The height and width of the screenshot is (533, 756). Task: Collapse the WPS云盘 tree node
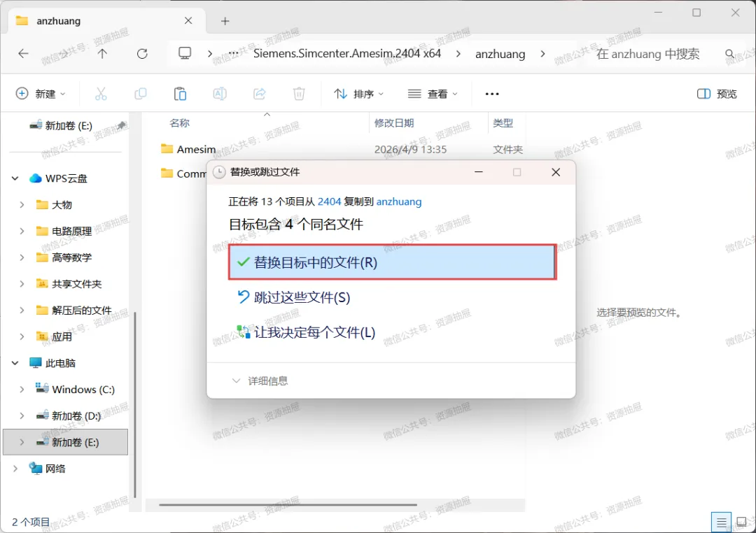point(15,178)
